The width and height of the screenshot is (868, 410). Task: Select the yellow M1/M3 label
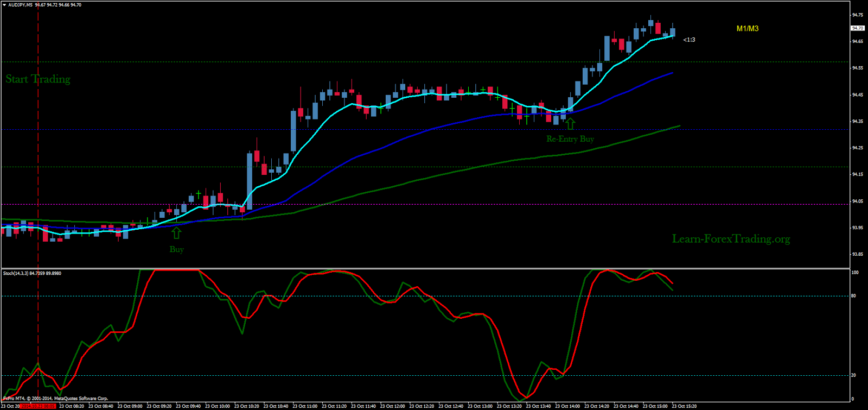[748, 29]
